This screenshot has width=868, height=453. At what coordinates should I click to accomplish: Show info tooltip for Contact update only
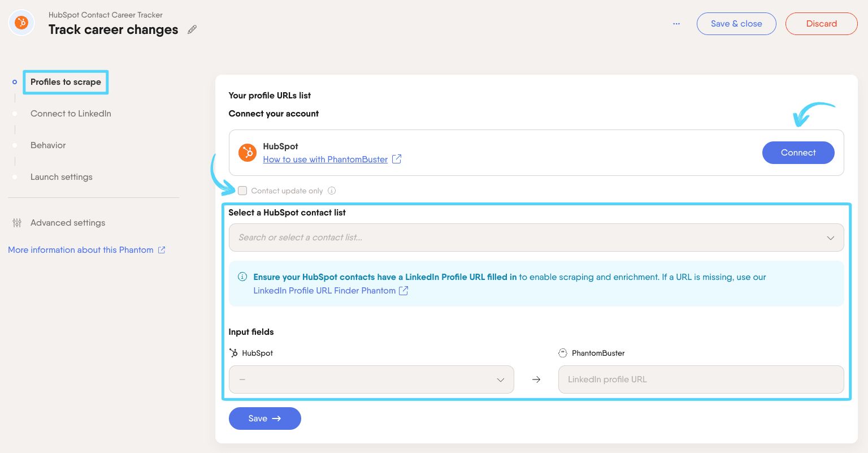pos(332,191)
